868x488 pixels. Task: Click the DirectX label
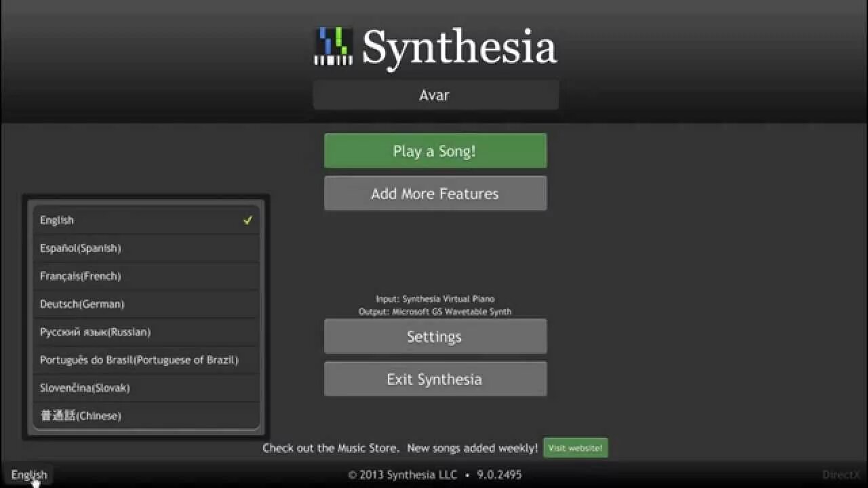(x=842, y=474)
